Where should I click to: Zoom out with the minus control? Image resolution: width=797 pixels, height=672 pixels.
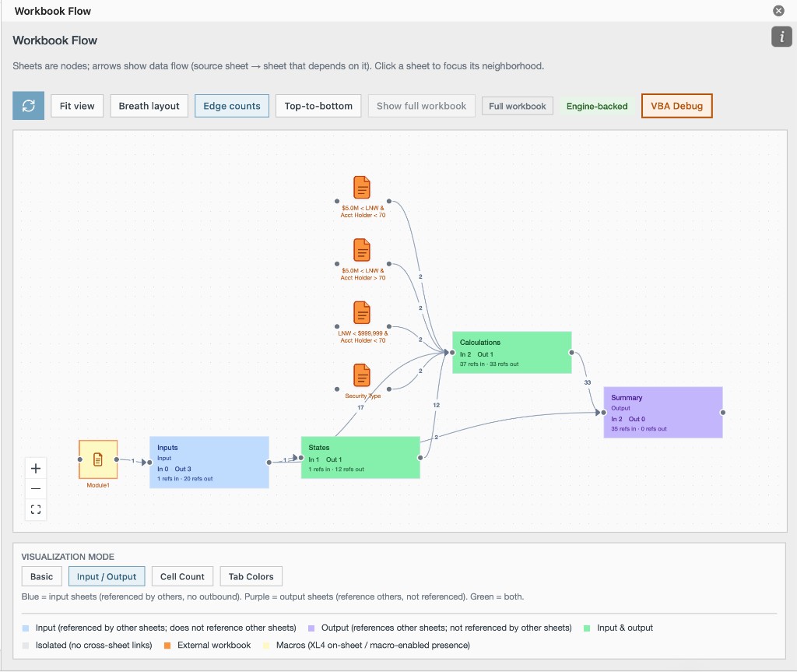[x=36, y=489]
